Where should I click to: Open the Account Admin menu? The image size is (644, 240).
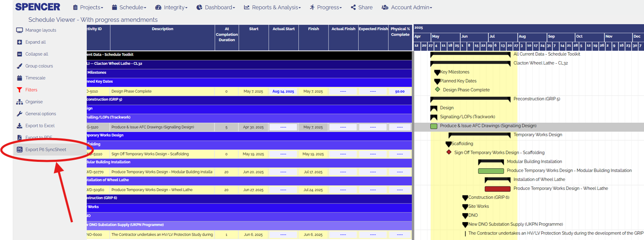pyautogui.click(x=406, y=7)
